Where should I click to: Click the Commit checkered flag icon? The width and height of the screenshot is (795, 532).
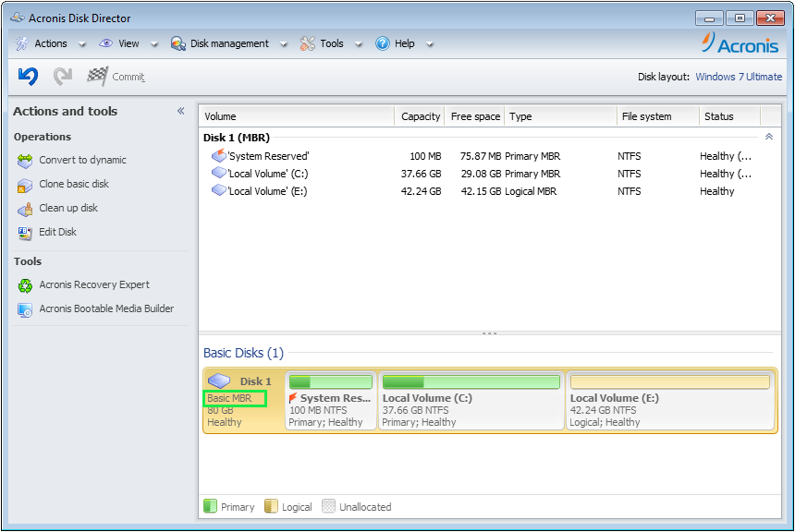97,76
